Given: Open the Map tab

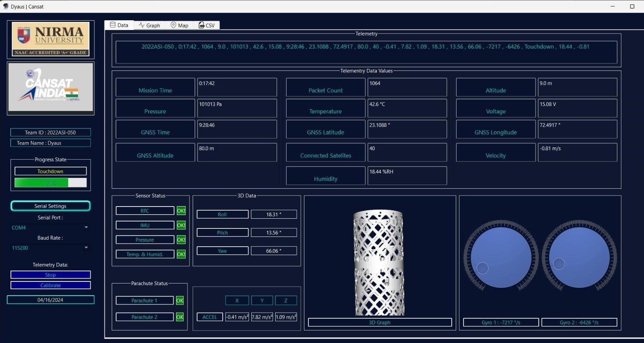Looking at the screenshot, I should [x=179, y=25].
